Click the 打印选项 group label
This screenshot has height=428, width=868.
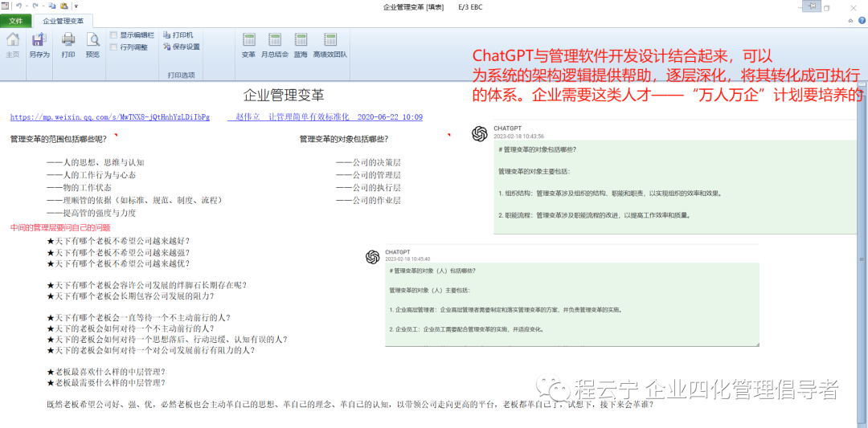tap(182, 75)
